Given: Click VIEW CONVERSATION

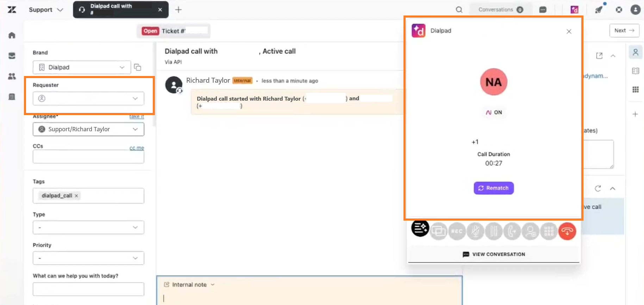Looking at the screenshot, I should coord(494,254).
